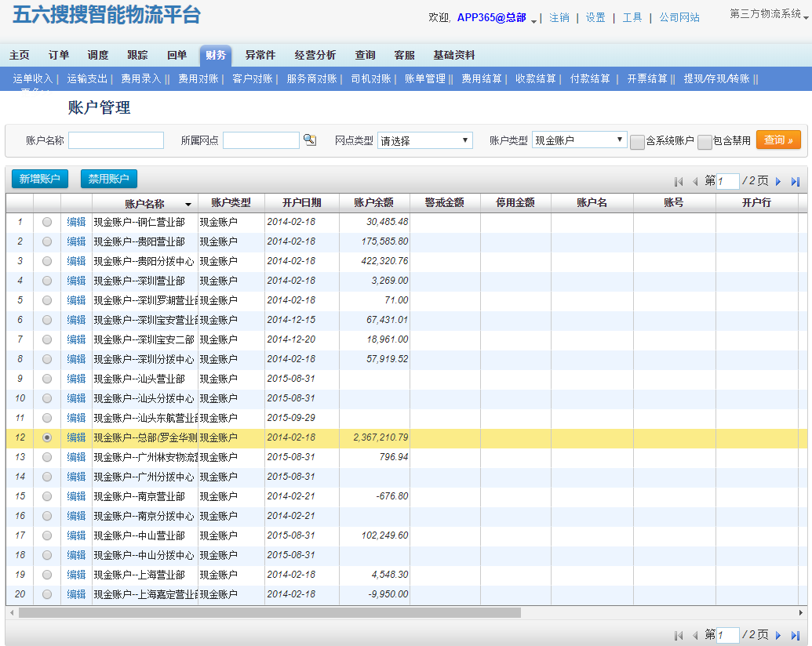Switch to the 调度 tab
This screenshot has height=646, width=812.
tap(98, 56)
